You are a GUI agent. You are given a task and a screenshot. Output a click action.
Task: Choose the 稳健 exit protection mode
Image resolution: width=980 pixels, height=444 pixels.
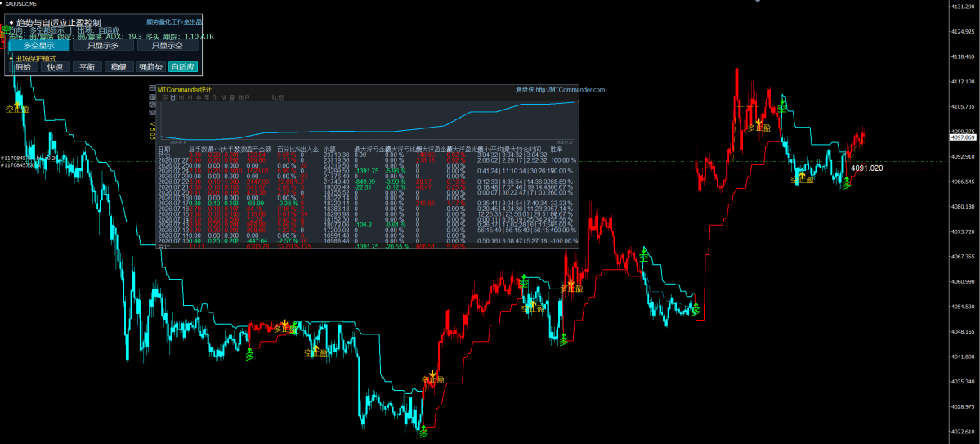119,67
